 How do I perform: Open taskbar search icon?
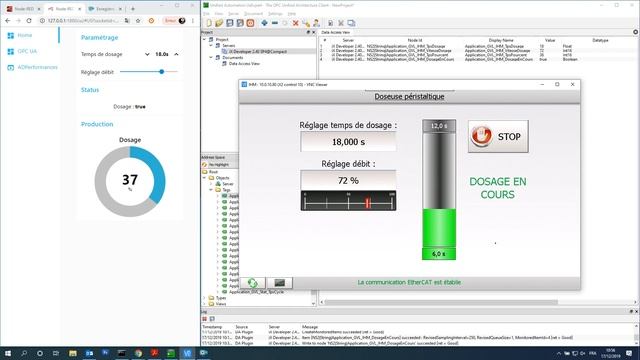click(x=24, y=353)
